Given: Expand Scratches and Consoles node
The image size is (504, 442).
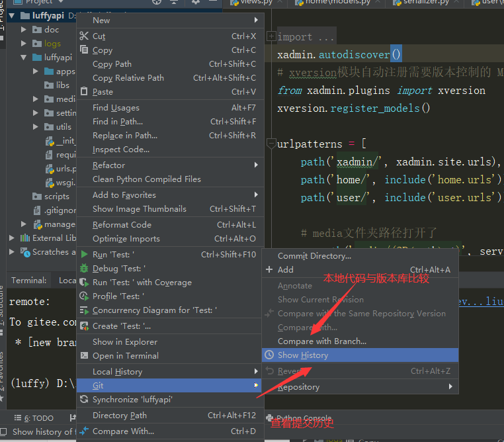Looking at the screenshot, I should [12, 251].
